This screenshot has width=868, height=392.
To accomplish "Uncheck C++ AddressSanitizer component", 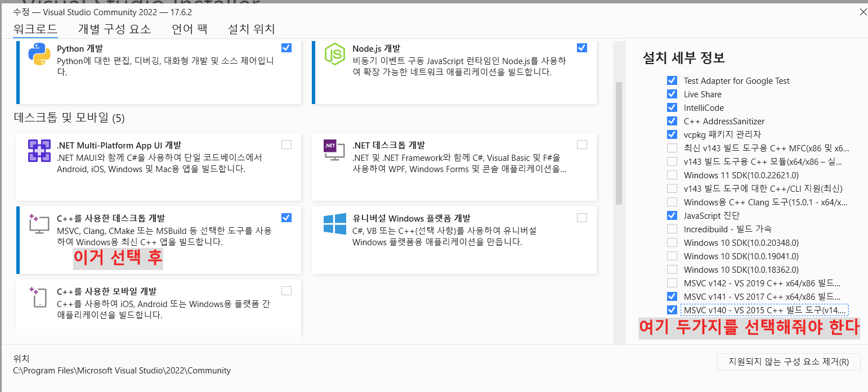I will 672,121.
